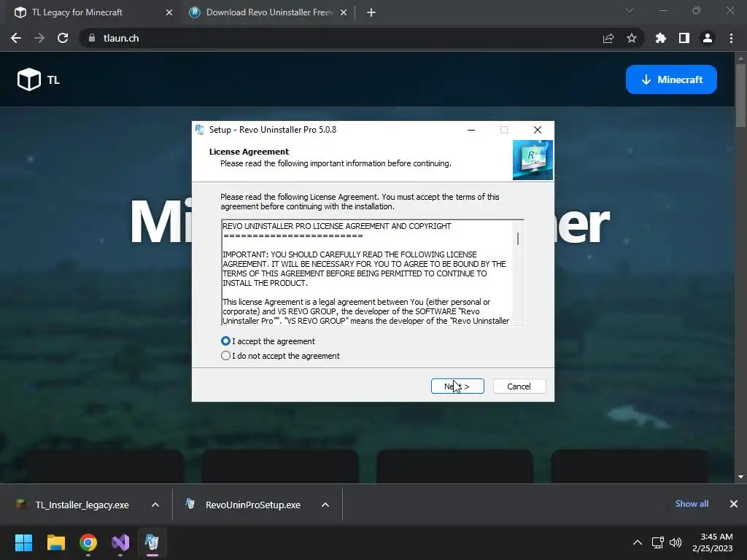Go back in the browser

click(x=16, y=38)
